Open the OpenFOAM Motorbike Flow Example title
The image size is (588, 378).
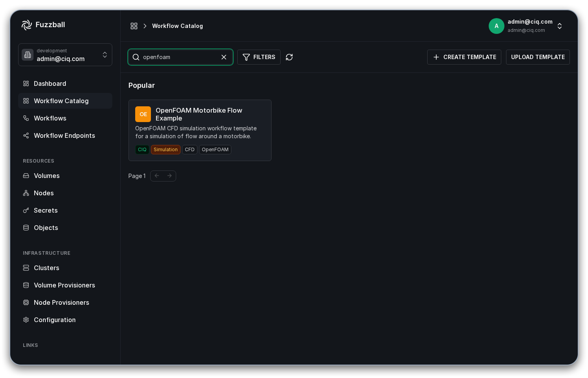pyautogui.click(x=199, y=114)
